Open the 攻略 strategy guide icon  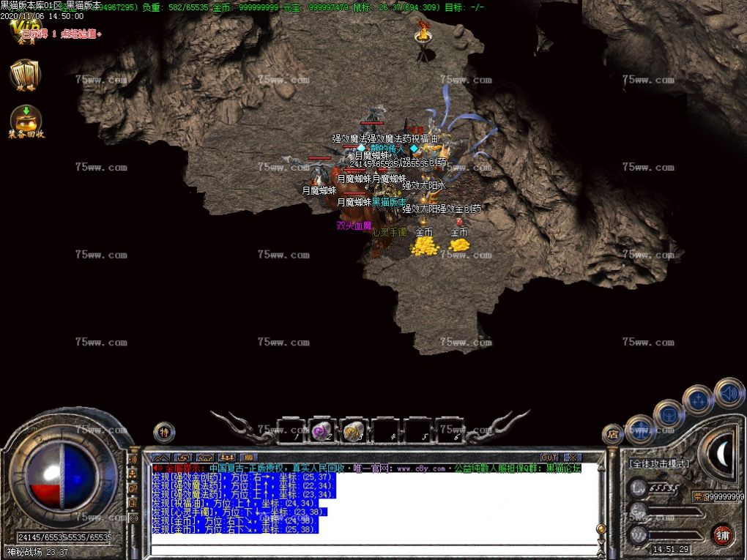26,75
